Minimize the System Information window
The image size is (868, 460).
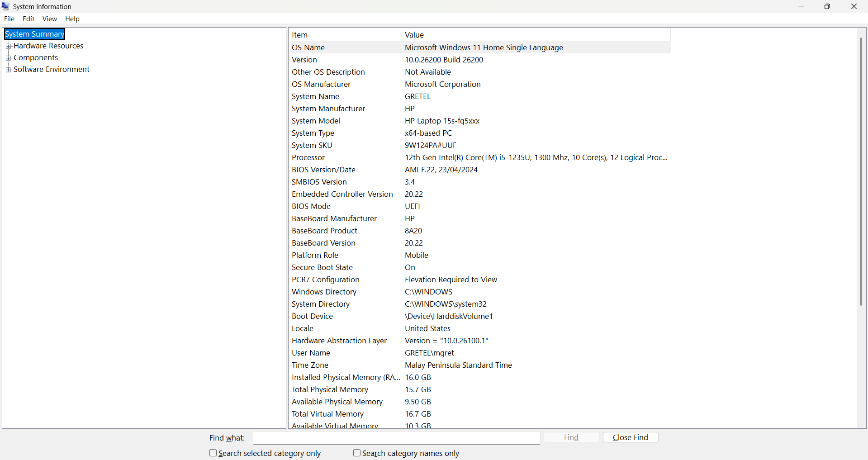click(801, 6)
